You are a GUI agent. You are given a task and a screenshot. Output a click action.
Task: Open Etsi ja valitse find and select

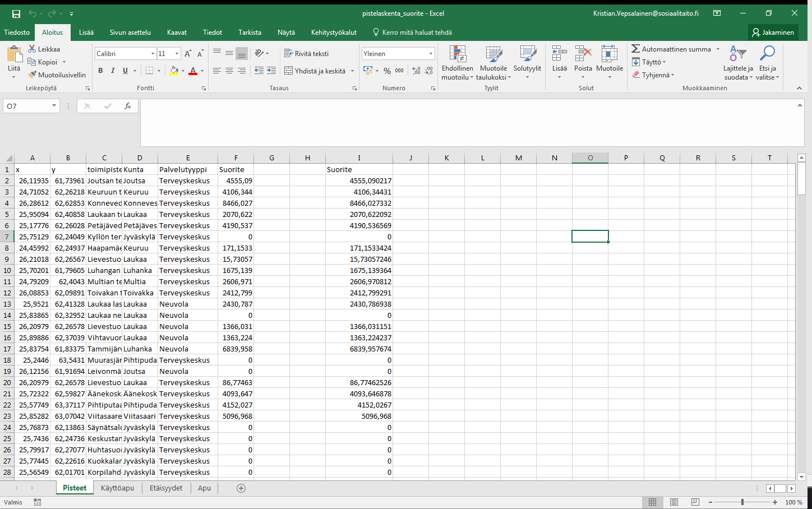click(x=767, y=63)
